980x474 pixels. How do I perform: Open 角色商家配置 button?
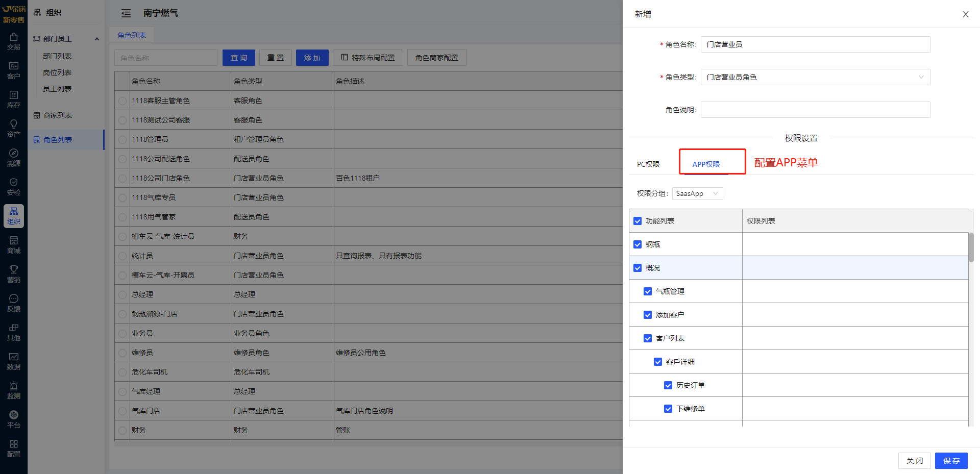pos(437,58)
